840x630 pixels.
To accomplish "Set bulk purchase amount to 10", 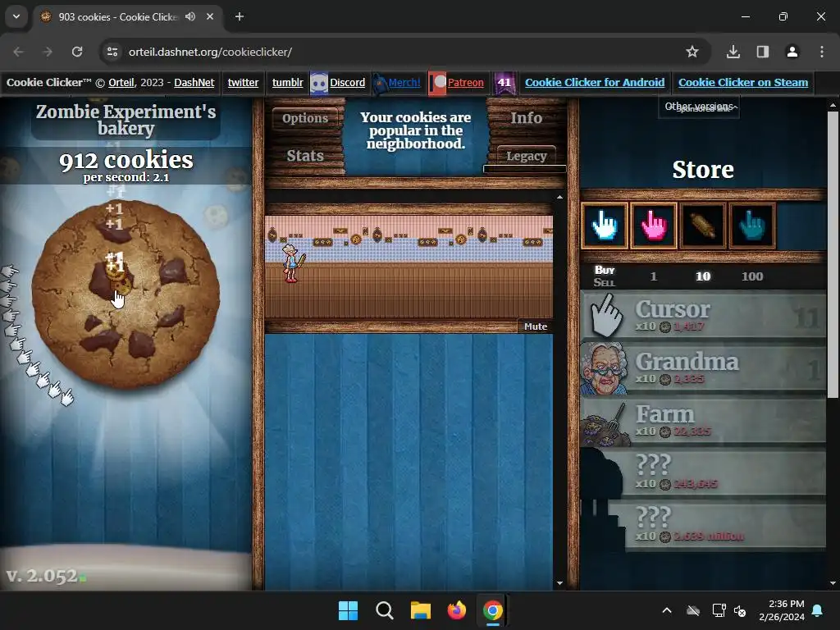I will pos(703,276).
